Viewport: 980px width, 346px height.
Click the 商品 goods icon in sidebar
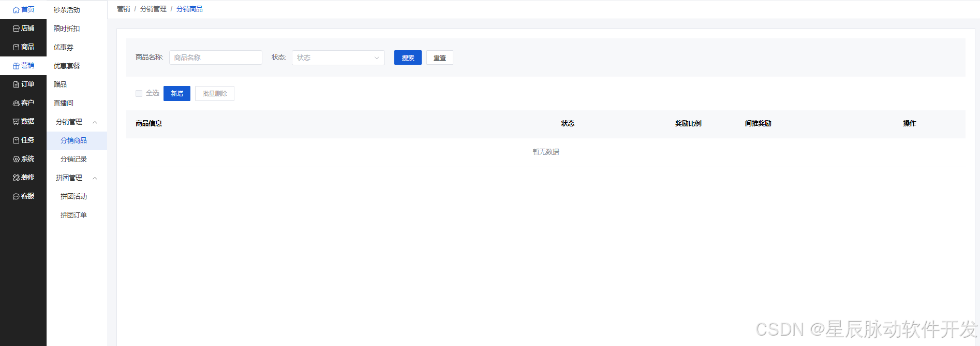(16, 47)
